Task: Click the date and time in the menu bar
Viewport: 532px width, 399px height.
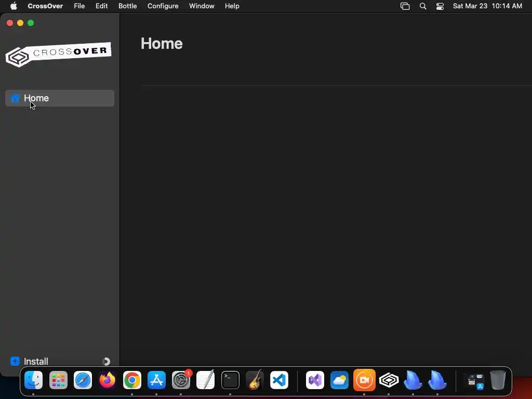Action: click(487, 6)
